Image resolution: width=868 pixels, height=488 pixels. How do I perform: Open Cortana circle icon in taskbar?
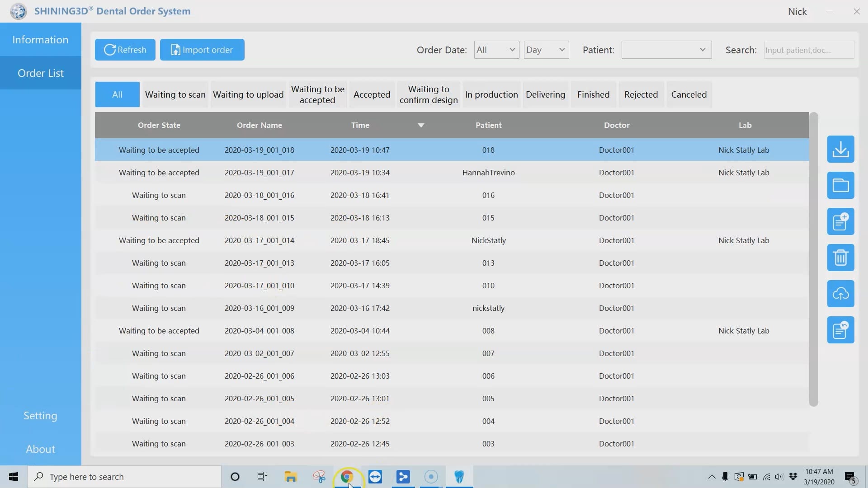(235, 477)
